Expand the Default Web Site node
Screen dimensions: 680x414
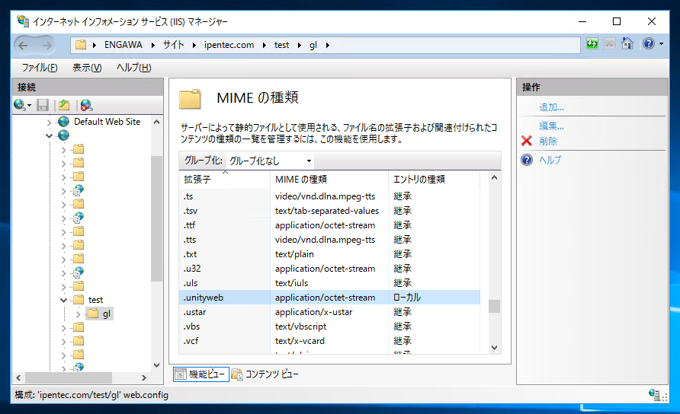tap(49, 122)
